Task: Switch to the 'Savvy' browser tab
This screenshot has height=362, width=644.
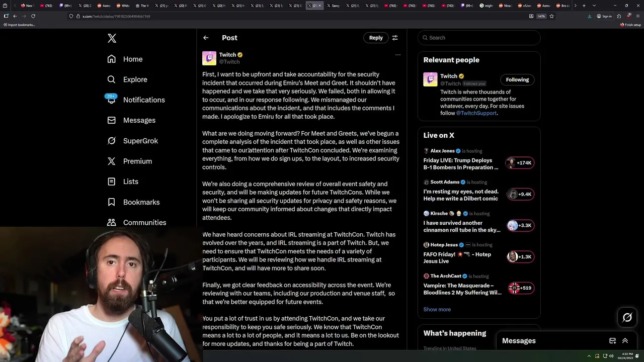Action: (x=334, y=6)
